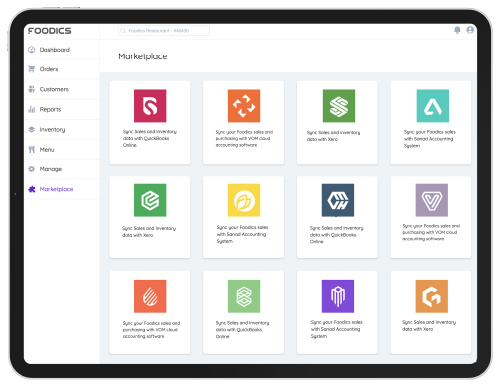Open Xero description under orange G logo
503x389 pixels.
[x=429, y=325]
